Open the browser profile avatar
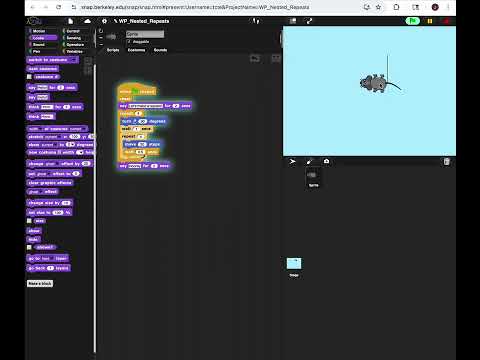This screenshot has width=480, height=360. click(435, 7)
